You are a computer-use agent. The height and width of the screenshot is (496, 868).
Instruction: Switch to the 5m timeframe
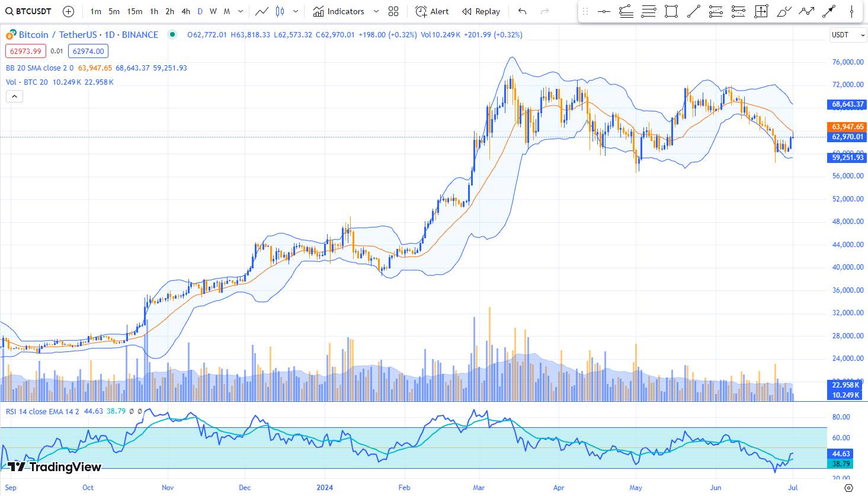(x=114, y=11)
